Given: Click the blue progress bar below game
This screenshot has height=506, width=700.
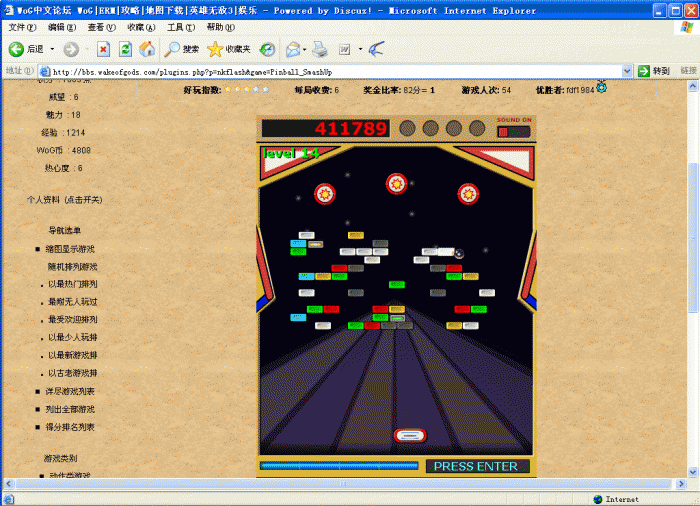Looking at the screenshot, I should point(339,466).
